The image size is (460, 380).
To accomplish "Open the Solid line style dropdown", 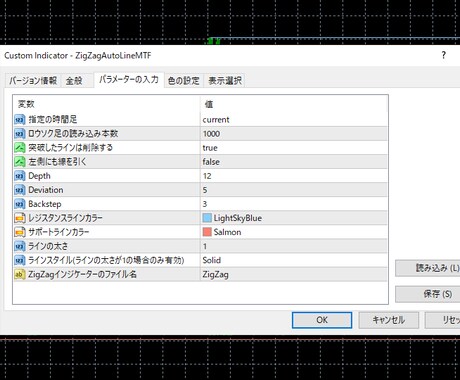I will [293, 260].
